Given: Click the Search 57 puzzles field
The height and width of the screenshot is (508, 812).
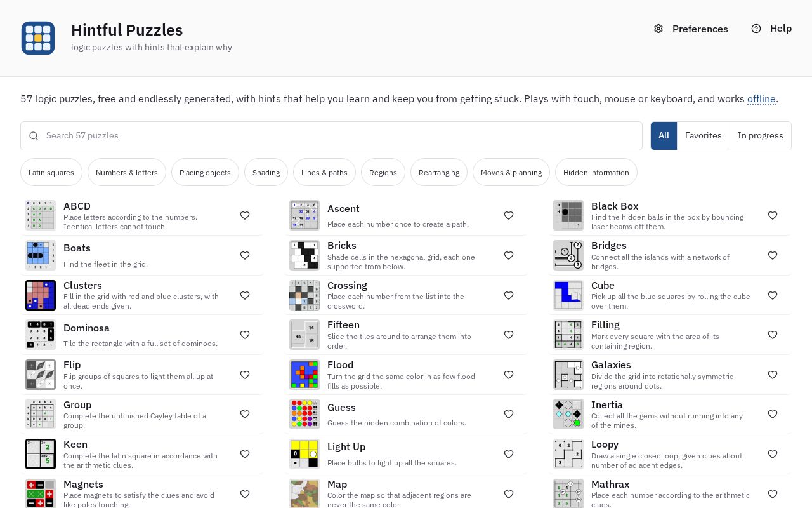Looking at the screenshot, I should pyautogui.click(x=331, y=136).
